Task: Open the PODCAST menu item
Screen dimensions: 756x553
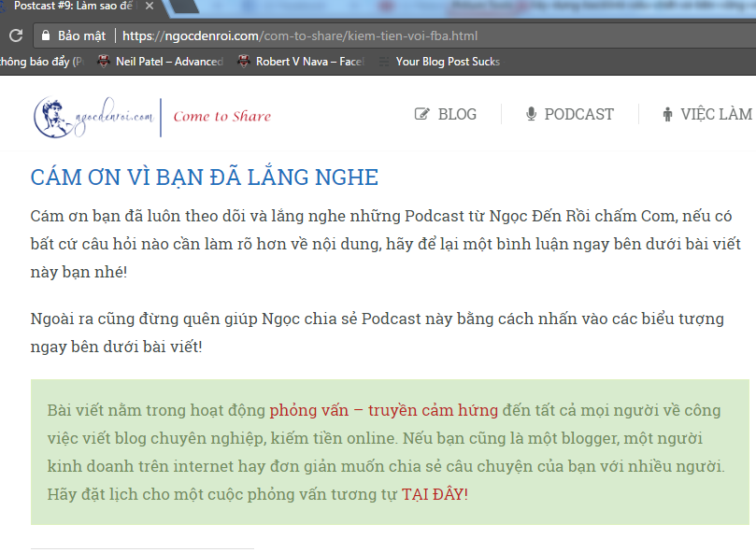Action: (578, 114)
